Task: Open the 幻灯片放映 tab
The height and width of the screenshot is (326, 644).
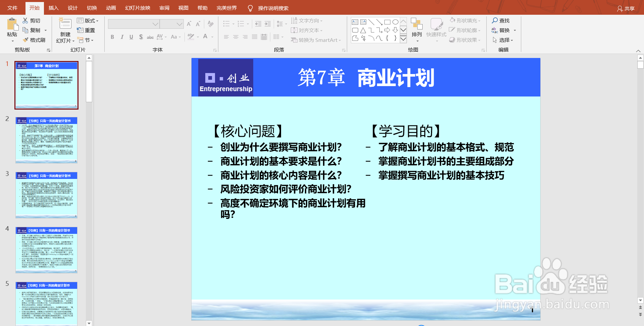Action: coord(137,7)
